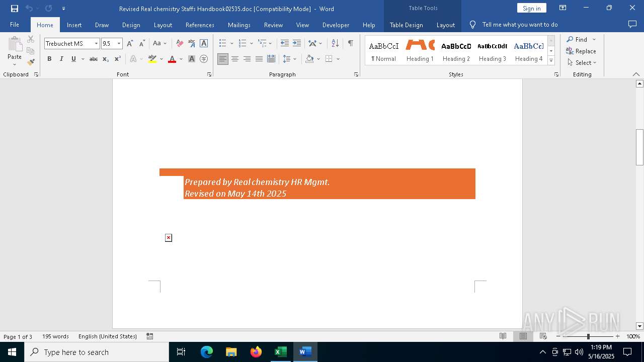Align text to the left
Image resolution: width=644 pixels, height=362 pixels.
pyautogui.click(x=223, y=59)
